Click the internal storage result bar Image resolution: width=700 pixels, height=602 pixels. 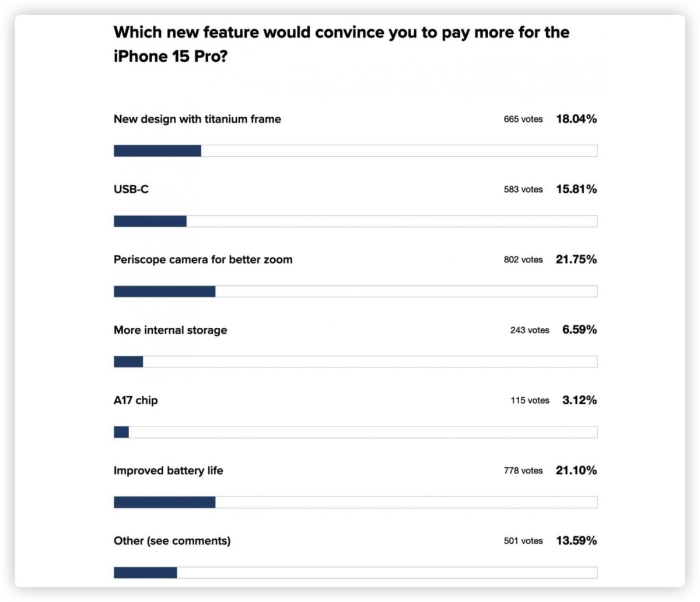click(x=355, y=362)
